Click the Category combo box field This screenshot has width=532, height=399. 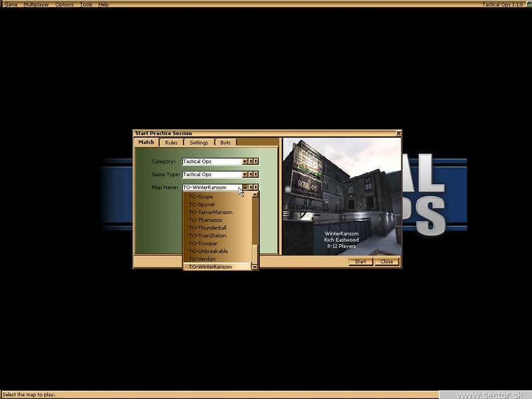click(x=212, y=162)
